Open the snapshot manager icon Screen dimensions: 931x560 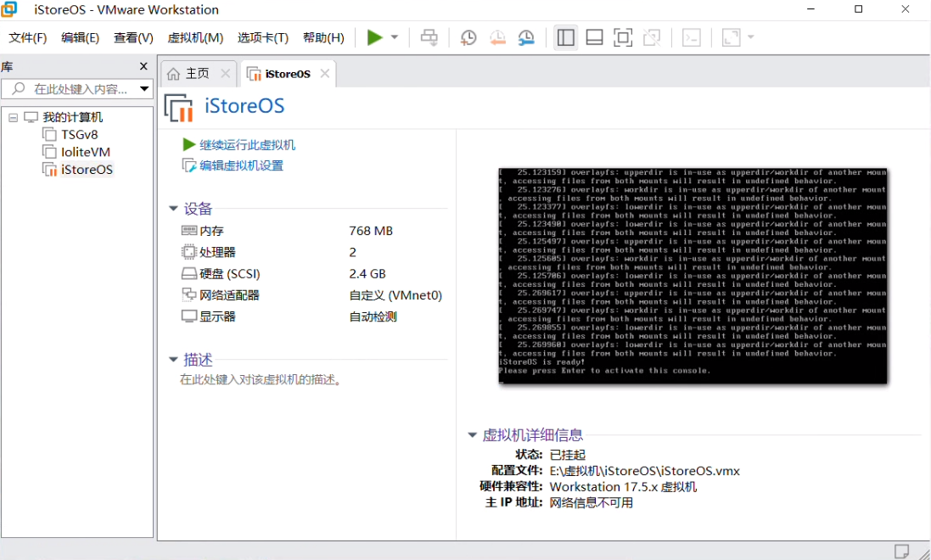pos(527,37)
